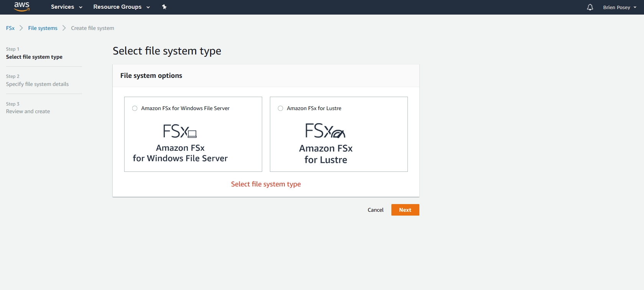Screen dimensions: 644x290
Task: Select Amazon FSx for Windows File Server radio
Action: coord(135,108)
